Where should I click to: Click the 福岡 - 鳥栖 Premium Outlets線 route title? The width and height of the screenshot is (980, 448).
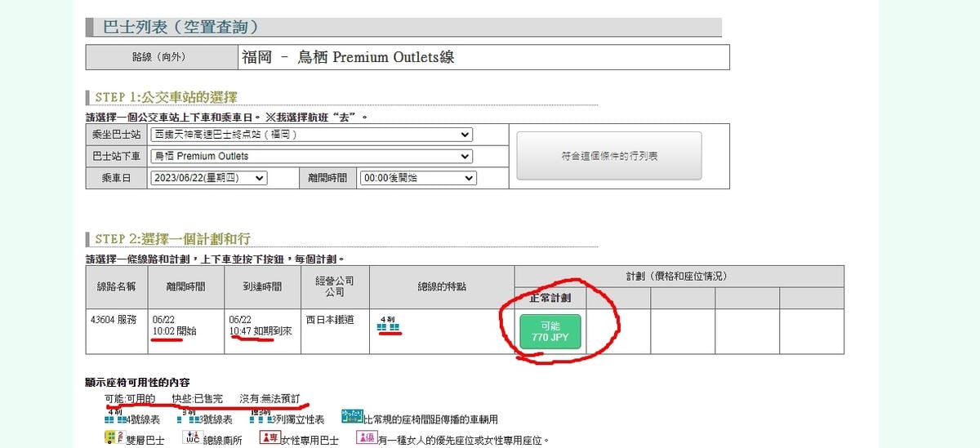pos(348,57)
